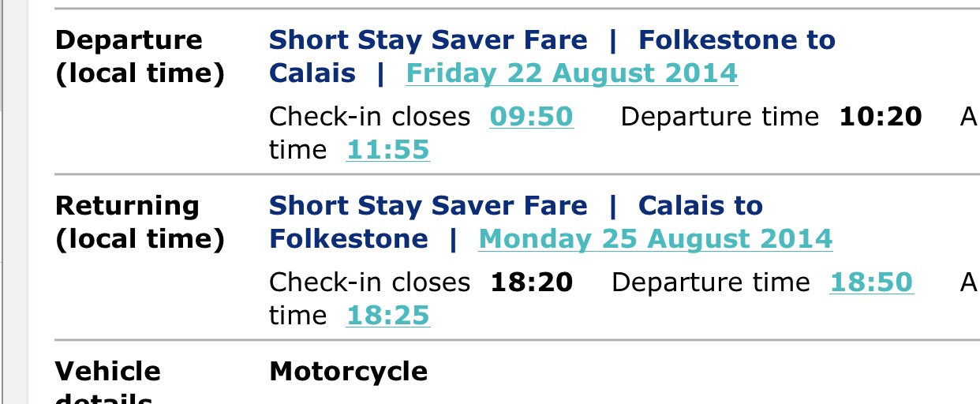This screenshot has width=980, height=404.
Task: Click the bold 18:20 check-in time
Action: coord(531,282)
